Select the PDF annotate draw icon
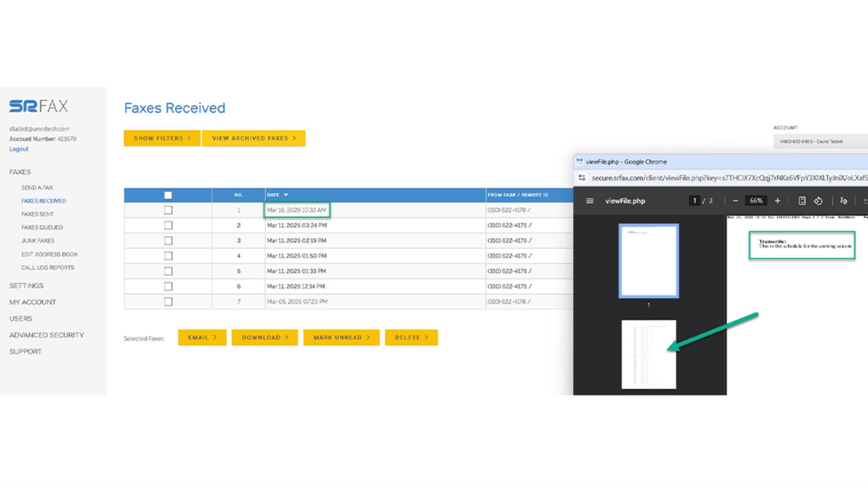Screen dimensions: 868x488 coord(843,201)
